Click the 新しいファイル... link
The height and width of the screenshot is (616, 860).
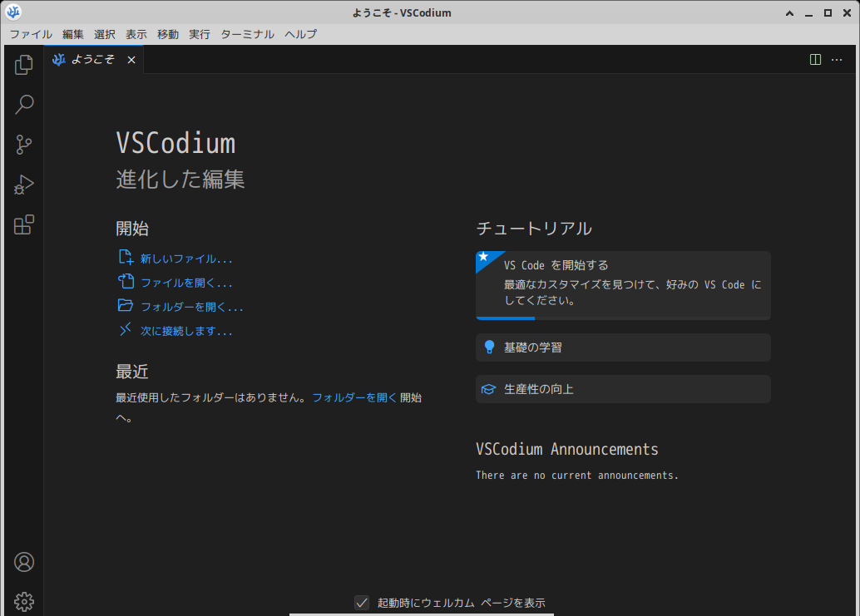[186, 259]
